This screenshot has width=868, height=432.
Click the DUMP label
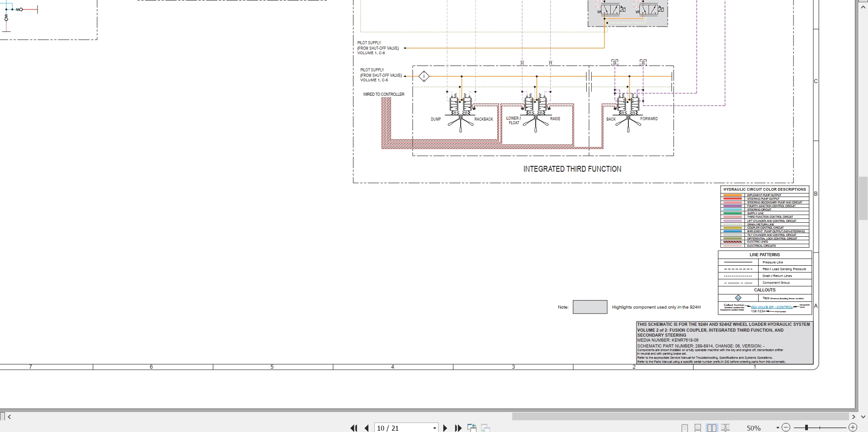pos(436,119)
